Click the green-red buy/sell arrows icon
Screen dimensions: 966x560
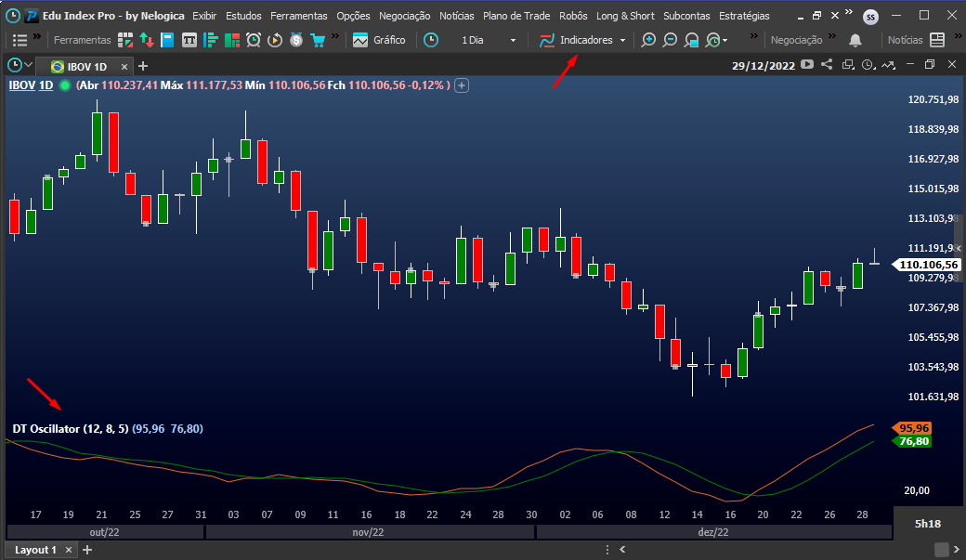tap(147, 40)
